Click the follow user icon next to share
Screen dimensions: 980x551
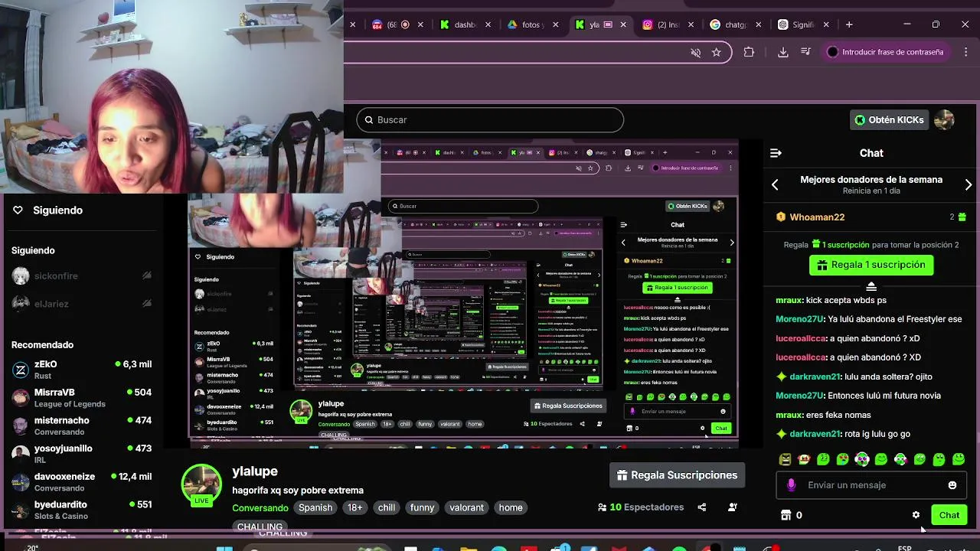[x=733, y=507]
